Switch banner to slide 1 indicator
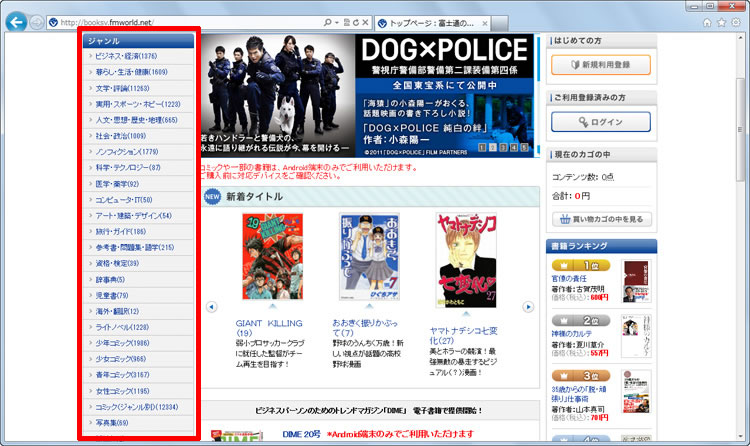The width and height of the screenshot is (750, 446). [x=482, y=147]
